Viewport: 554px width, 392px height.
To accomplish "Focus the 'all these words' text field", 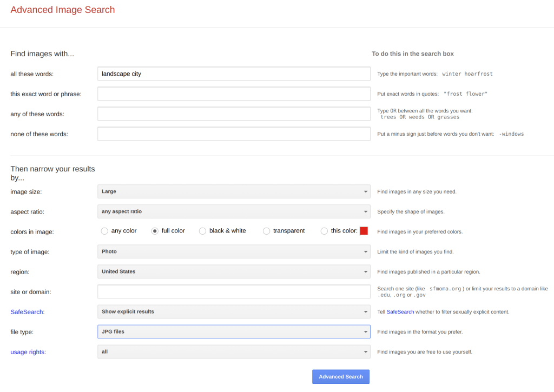I will tap(234, 74).
